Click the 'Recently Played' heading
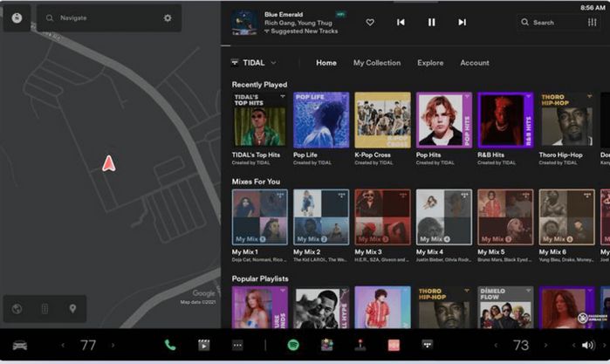This screenshot has width=610, height=364. [259, 85]
